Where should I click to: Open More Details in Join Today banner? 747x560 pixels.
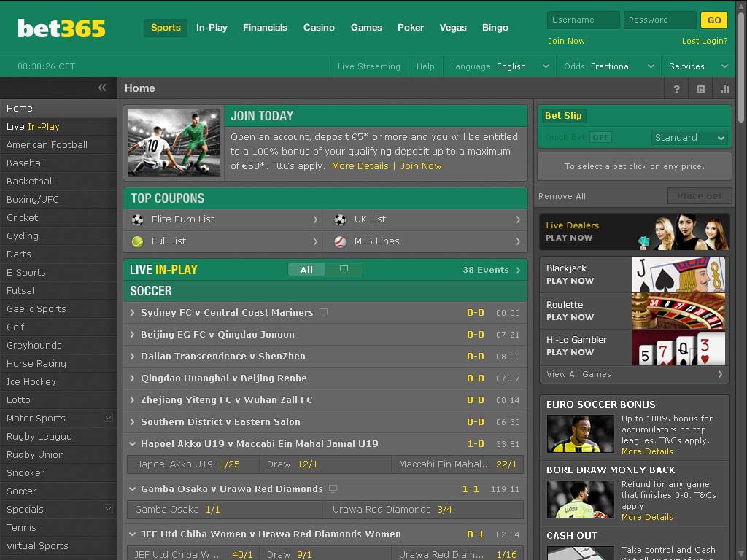(x=360, y=166)
